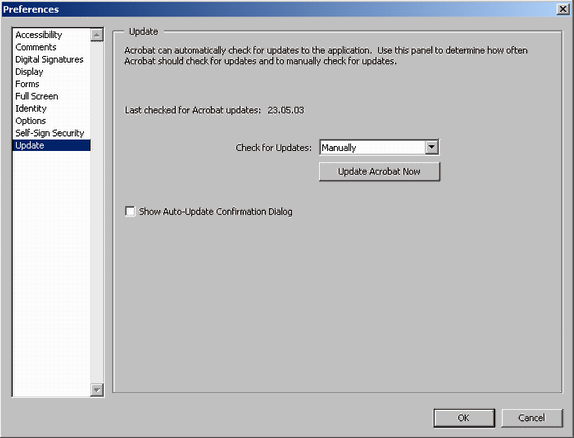Click the Manually combo box field
This screenshot has width=574, height=438.
(x=379, y=147)
